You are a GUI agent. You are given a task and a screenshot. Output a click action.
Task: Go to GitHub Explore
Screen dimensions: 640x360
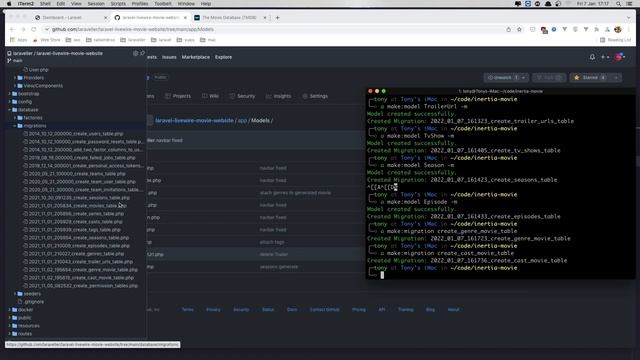pyautogui.click(x=223, y=57)
